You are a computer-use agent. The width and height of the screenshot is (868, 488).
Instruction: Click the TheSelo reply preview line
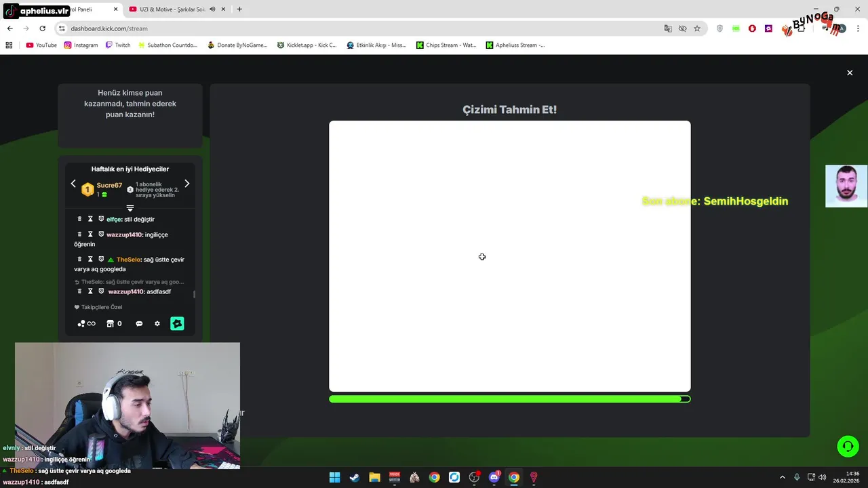point(129,282)
